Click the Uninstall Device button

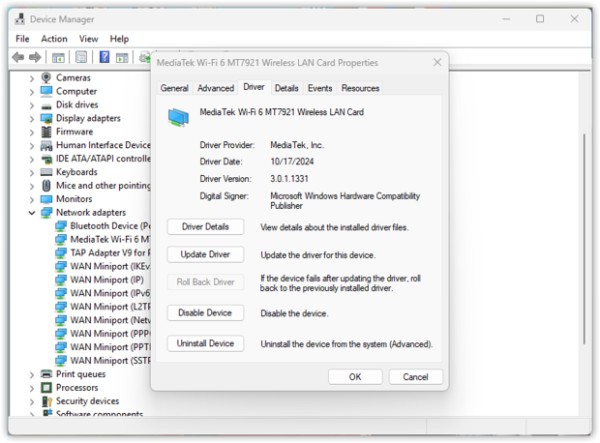click(x=205, y=343)
